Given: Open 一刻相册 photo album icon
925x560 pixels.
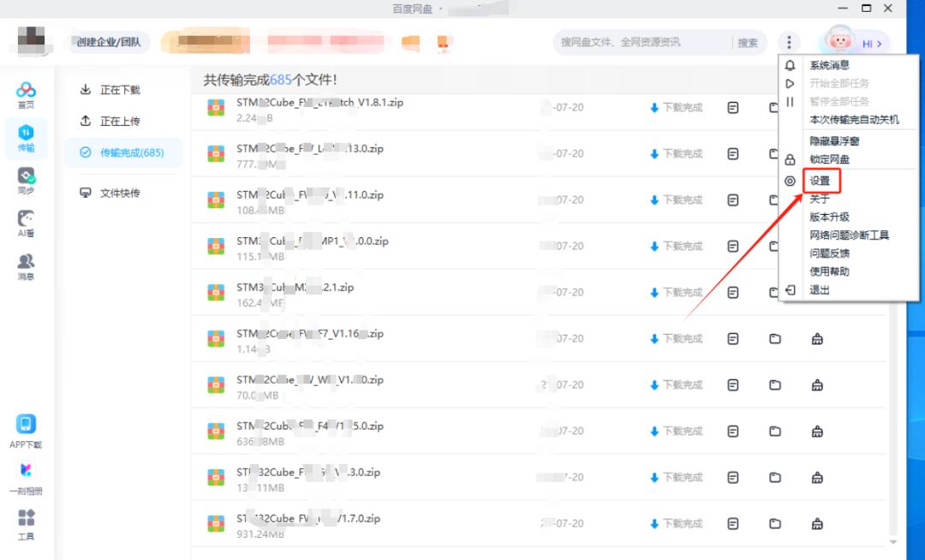Looking at the screenshot, I should pos(27,467).
